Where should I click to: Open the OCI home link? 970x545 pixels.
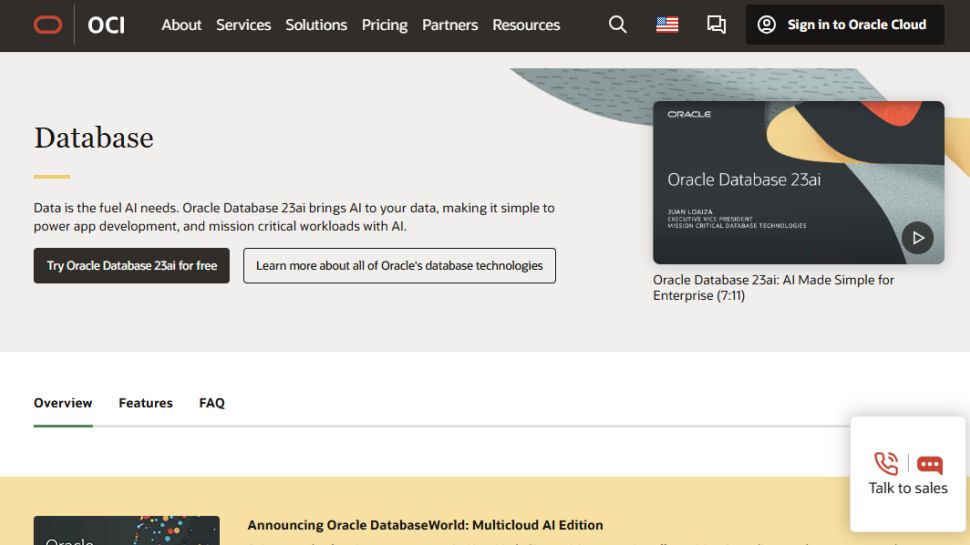pos(106,25)
